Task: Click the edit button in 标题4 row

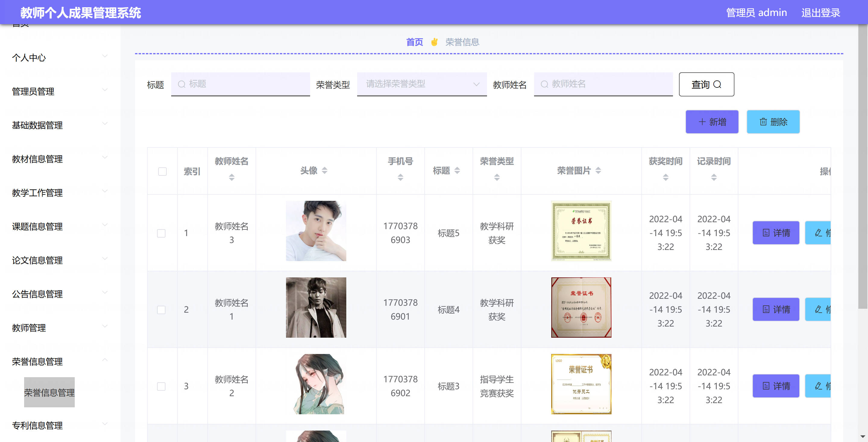Action: point(818,310)
